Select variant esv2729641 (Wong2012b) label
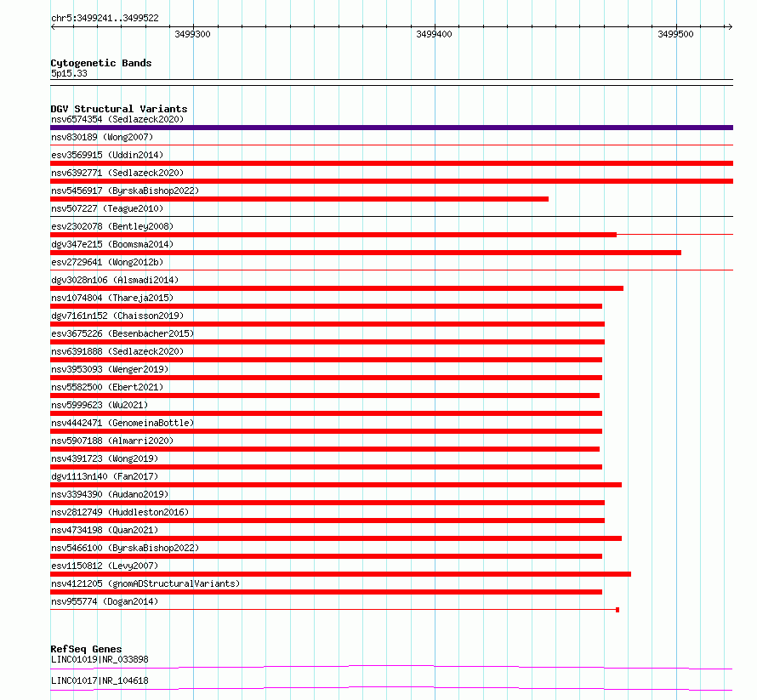The height and width of the screenshot is (700, 757). pos(107,262)
